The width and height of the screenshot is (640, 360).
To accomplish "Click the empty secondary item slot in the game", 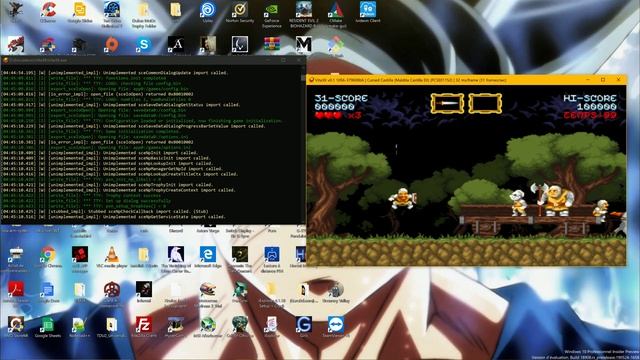I will (x=485, y=103).
